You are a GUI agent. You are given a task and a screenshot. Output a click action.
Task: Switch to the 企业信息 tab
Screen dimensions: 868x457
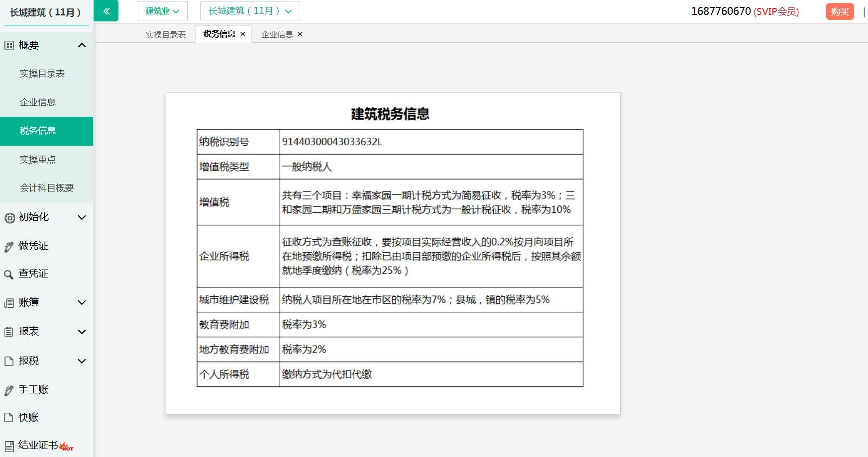tap(277, 34)
